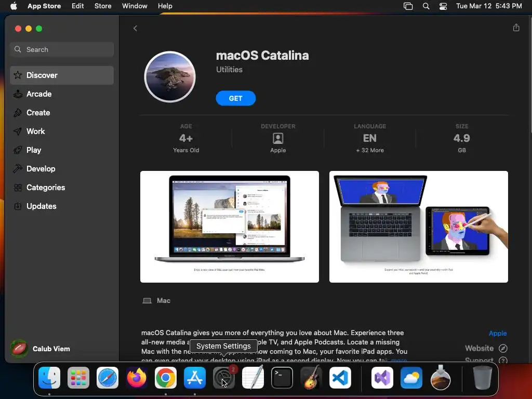
Task: Click the Search field
Action: pos(62,49)
